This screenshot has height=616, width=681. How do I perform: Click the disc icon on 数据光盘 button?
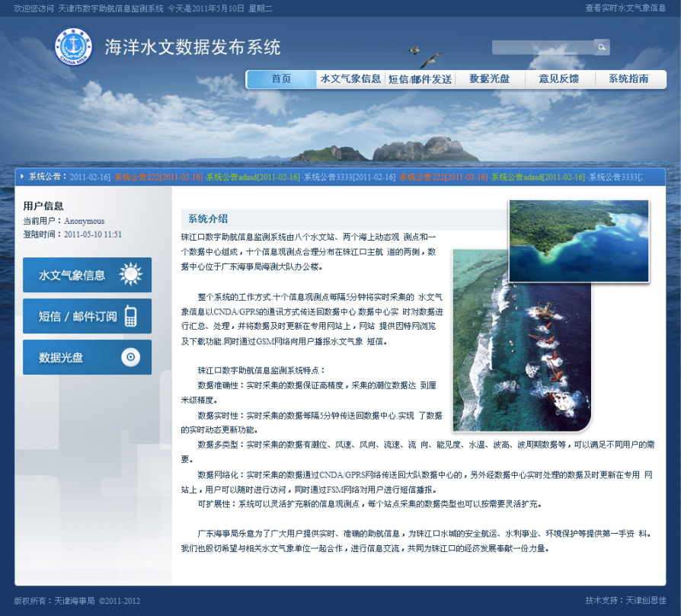click(x=130, y=357)
